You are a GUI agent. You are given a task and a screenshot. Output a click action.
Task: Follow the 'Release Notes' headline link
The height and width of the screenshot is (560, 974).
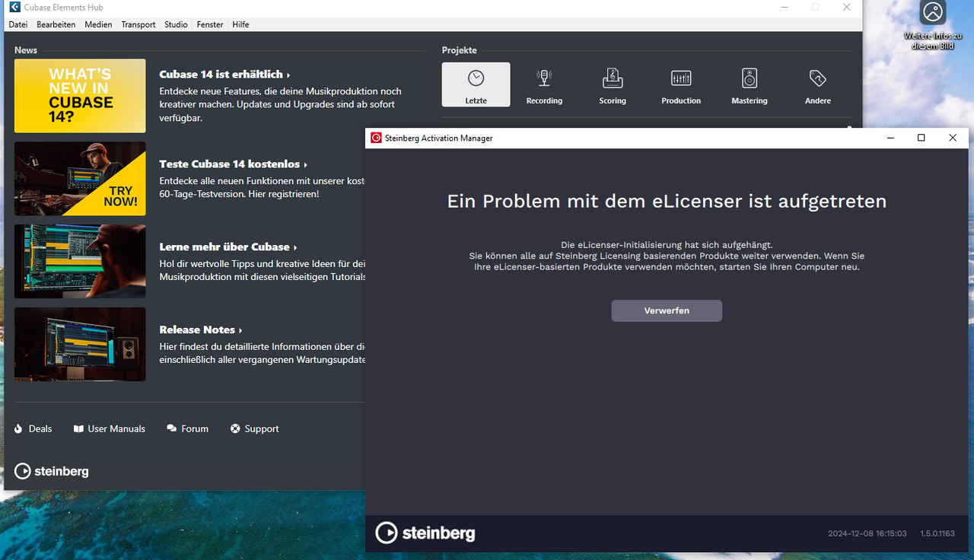point(200,330)
